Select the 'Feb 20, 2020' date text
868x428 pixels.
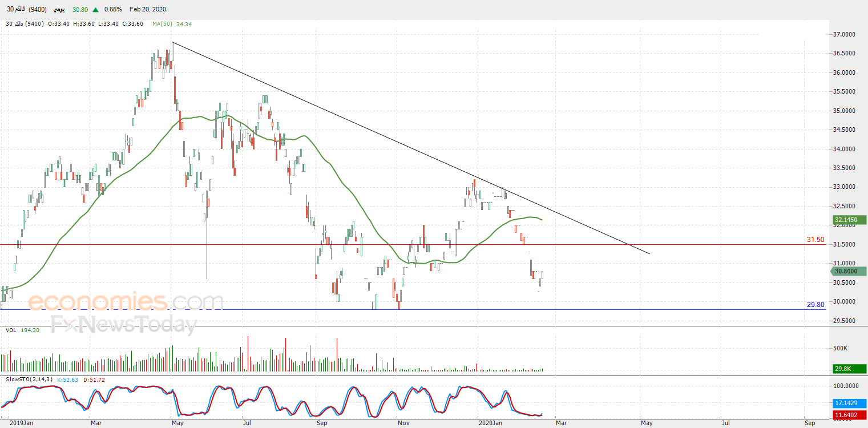click(148, 10)
